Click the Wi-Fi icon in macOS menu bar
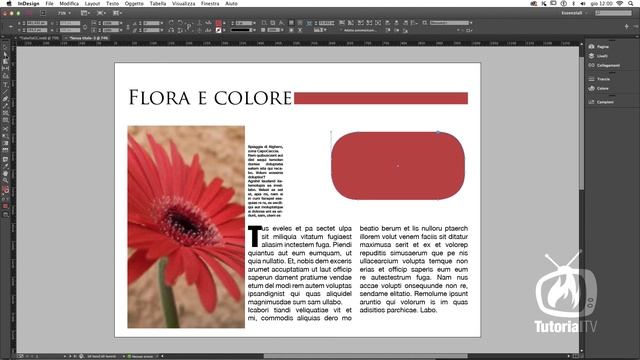Viewport: 640px width, 360px height. [620, 3]
